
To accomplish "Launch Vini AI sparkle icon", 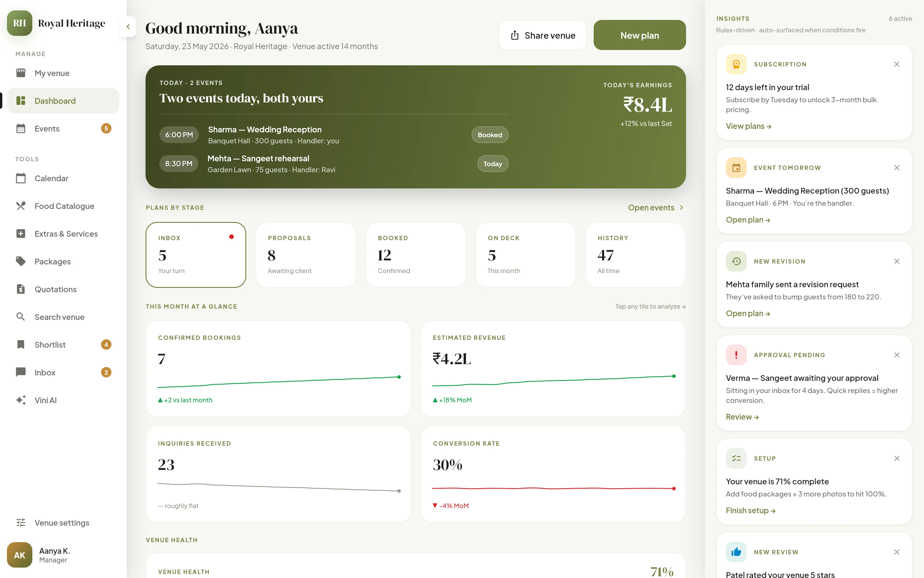I will 21,400.
